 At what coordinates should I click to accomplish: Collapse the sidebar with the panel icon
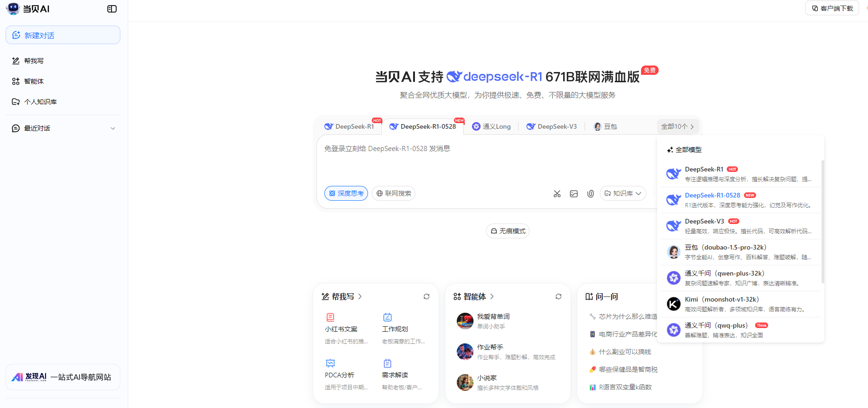click(x=112, y=9)
